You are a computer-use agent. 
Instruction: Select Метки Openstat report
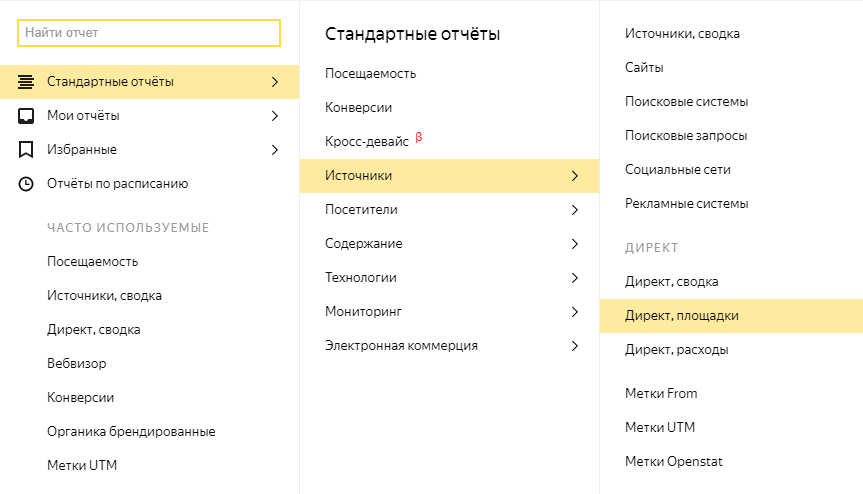coord(673,462)
